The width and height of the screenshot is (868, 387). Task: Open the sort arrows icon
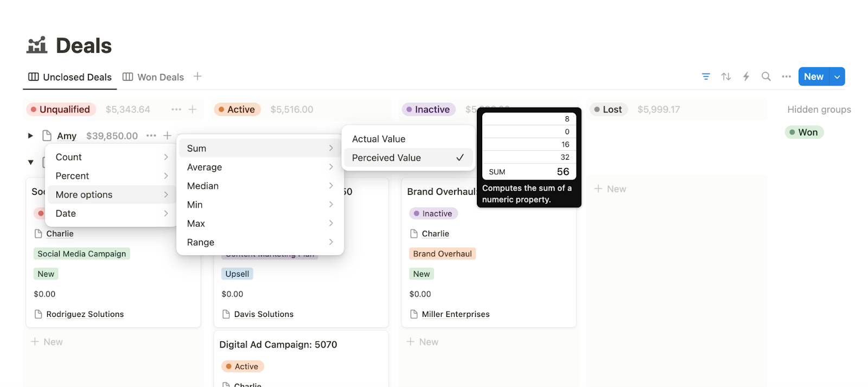click(726, 77)
